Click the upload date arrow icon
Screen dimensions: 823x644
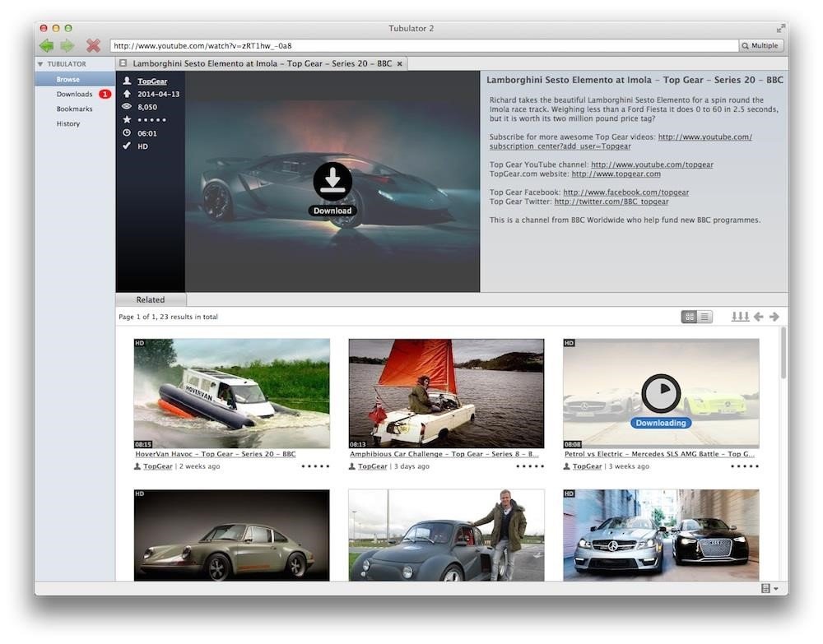click(x=127, y=94)
